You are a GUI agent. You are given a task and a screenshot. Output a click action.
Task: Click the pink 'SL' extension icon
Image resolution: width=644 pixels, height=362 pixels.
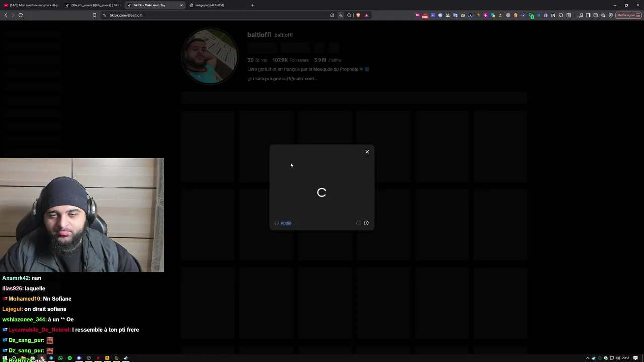pos(418,15)
